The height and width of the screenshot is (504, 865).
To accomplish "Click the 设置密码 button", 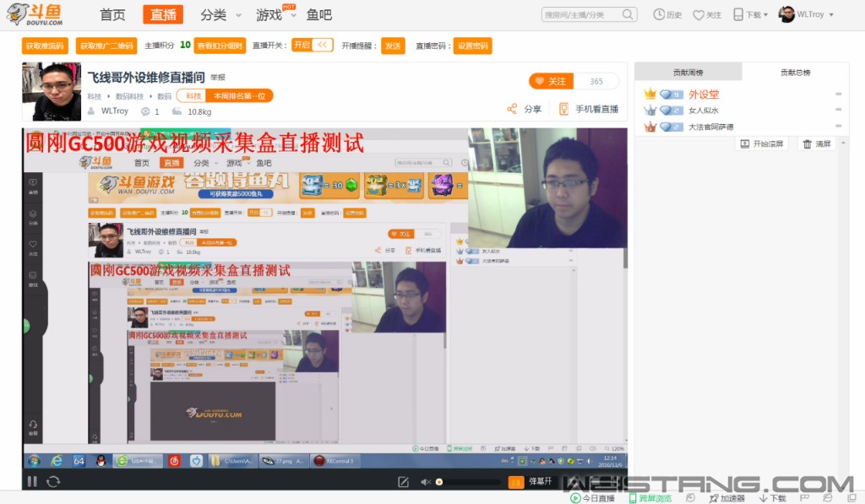I will (x=473, y=46).
